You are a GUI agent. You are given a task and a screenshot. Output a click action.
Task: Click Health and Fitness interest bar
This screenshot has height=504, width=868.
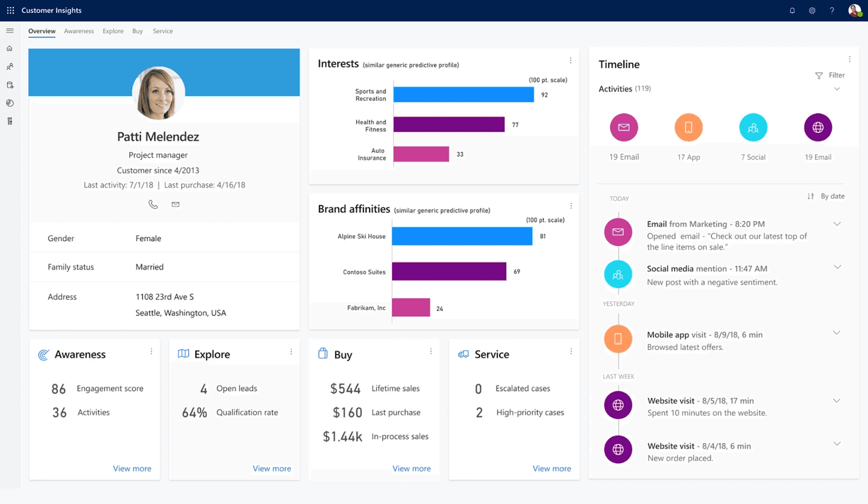(449, 124)
